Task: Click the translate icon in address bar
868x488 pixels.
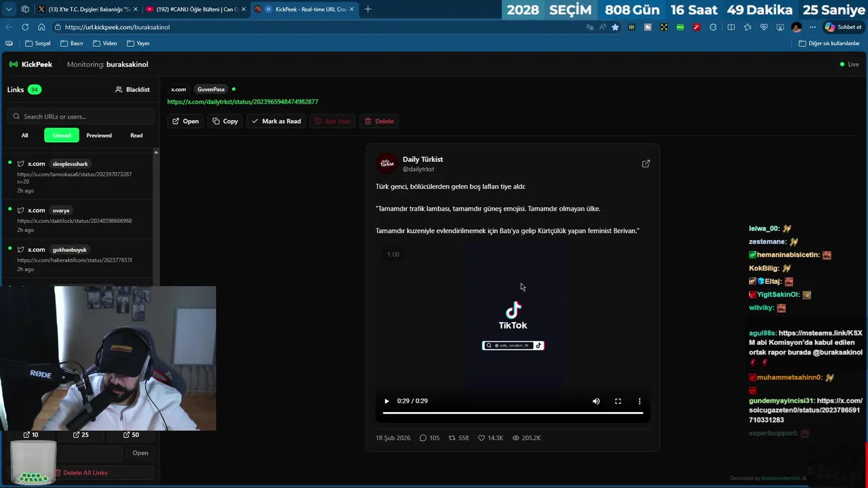Action: click(x=589, y=27)
